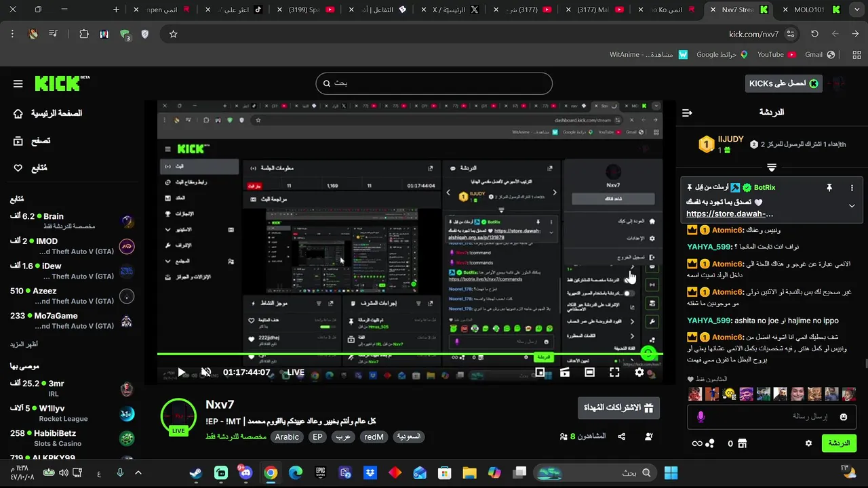Open iDew channel in sidebar
The width and height of the screenshot is (868, 488).
point(71,271)
